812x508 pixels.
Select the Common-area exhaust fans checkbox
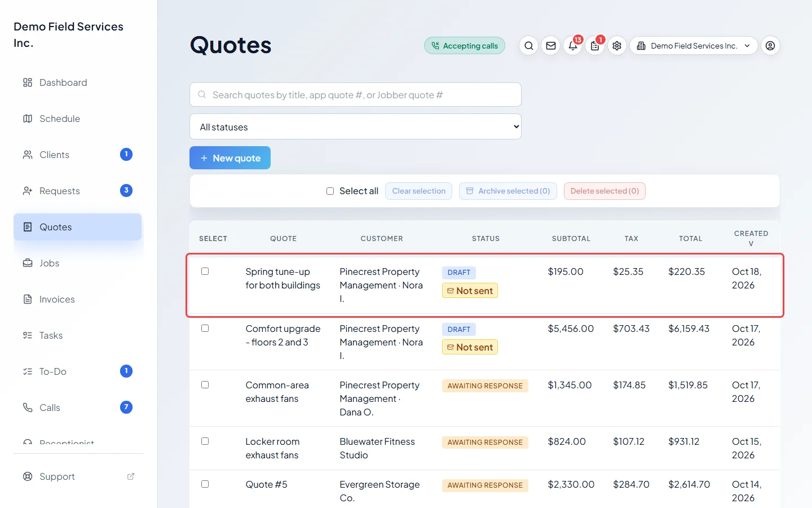(x=205, y=385)
